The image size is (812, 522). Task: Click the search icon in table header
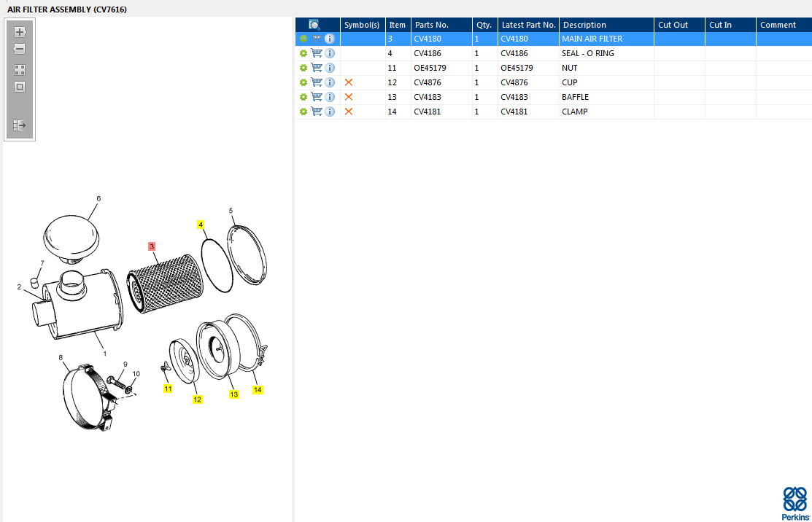coord(314,25)
